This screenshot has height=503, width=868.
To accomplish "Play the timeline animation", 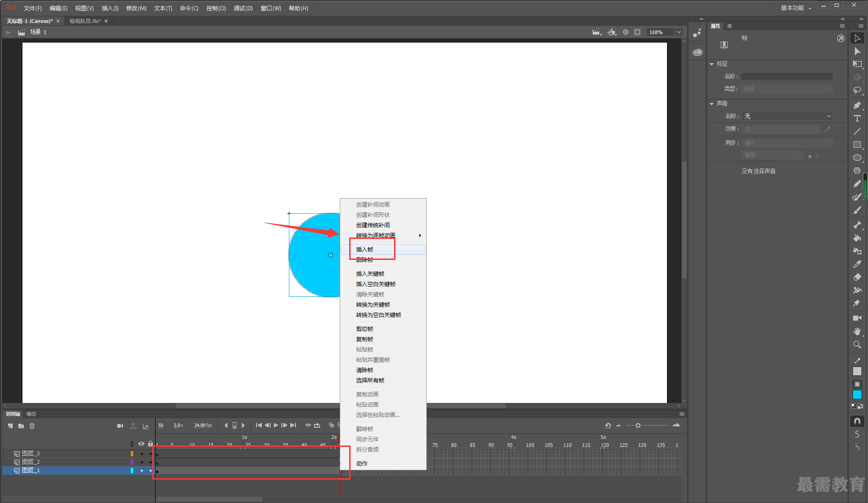I will click(276, 425).
